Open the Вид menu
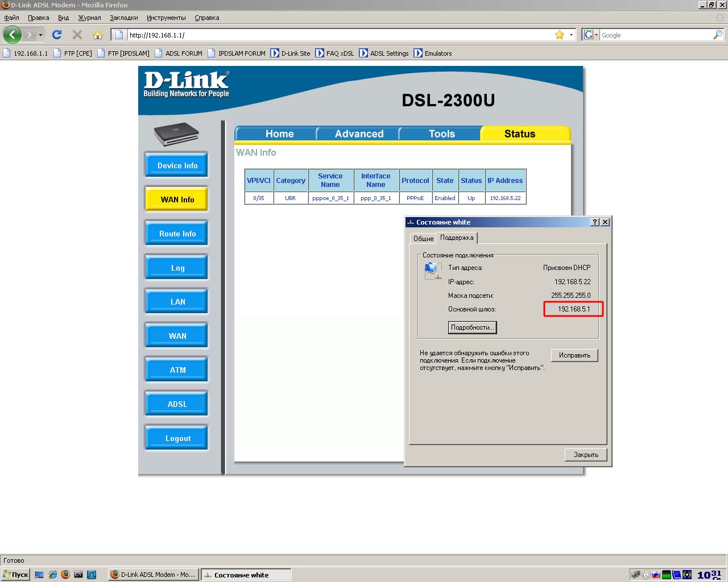The image size is (728, 582). tap(63, 18)
